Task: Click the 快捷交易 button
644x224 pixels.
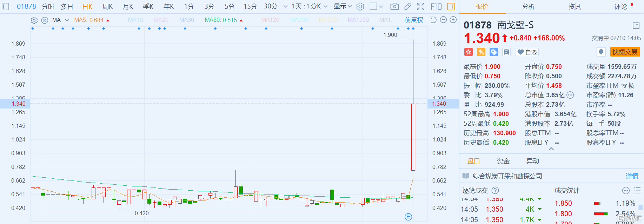Action: 625,52
